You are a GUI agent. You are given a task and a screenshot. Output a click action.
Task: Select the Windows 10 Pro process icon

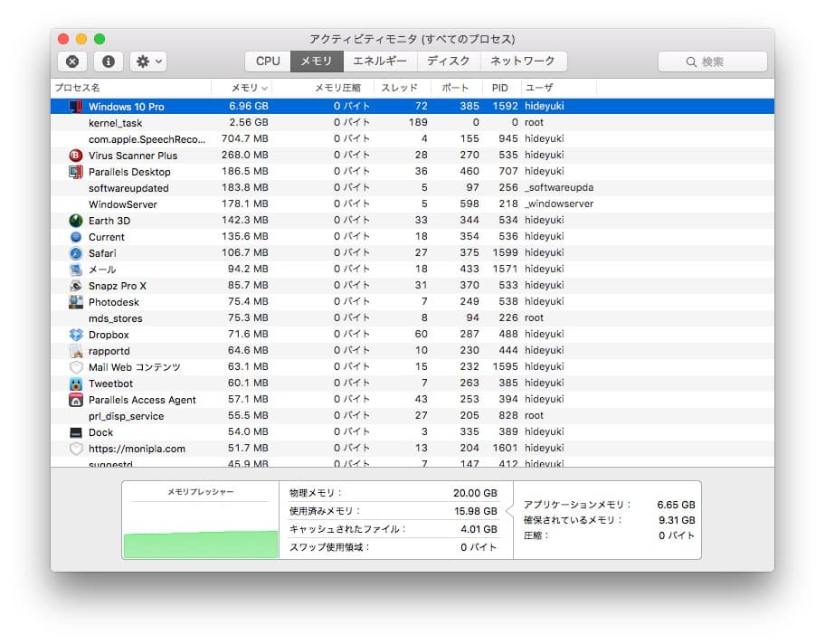76,107
